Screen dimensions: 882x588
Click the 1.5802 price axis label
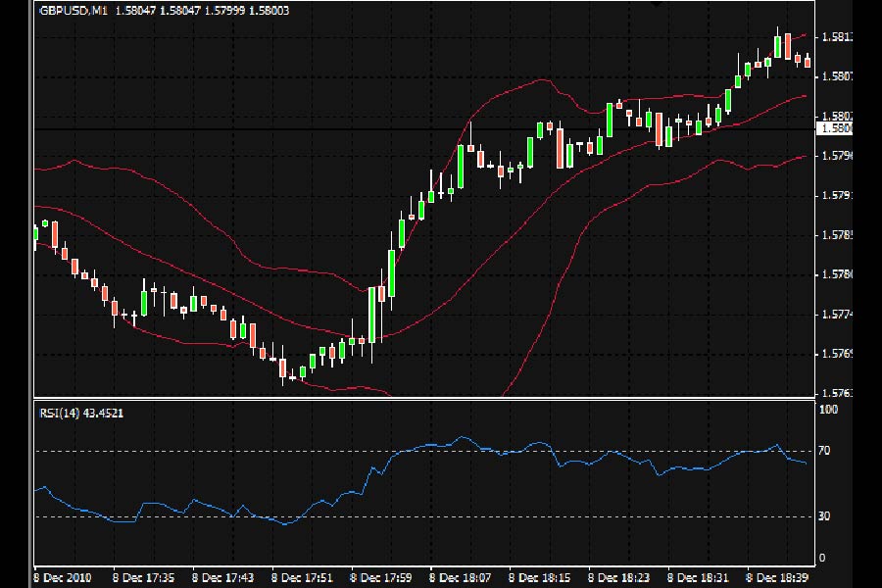coord(837,116)
